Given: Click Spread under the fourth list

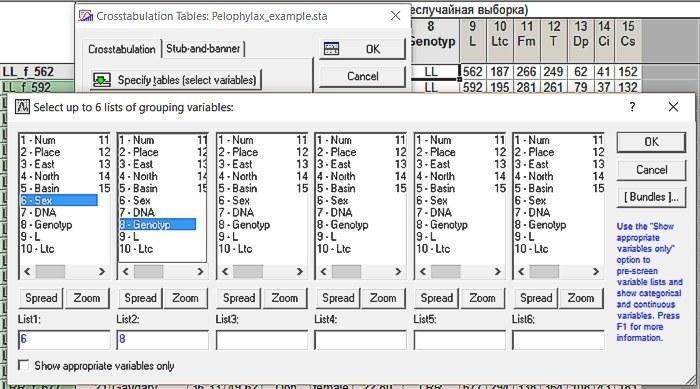Looking at the screenshot, I should click(338, 298).
